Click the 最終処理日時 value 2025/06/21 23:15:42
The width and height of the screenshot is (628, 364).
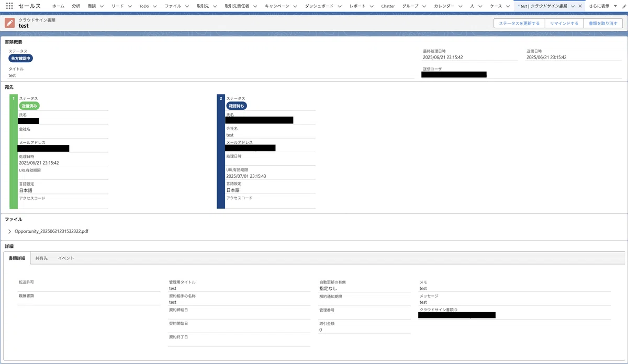click(x=443, y=58)
